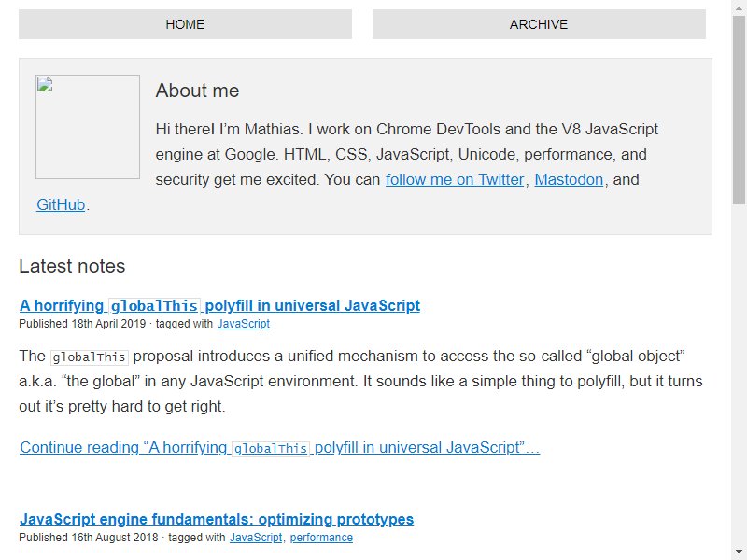747x560 pixels.
Task: Click the 'About me' heading
Action: (x=197, y=91)
